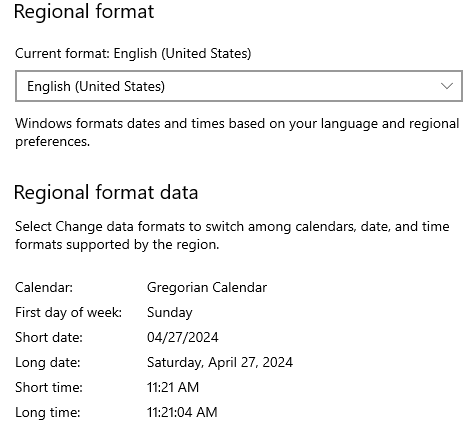The width and height of the screenshot is (471, 440).
Task: Select the Current format label text
Action: pos(133,53)
